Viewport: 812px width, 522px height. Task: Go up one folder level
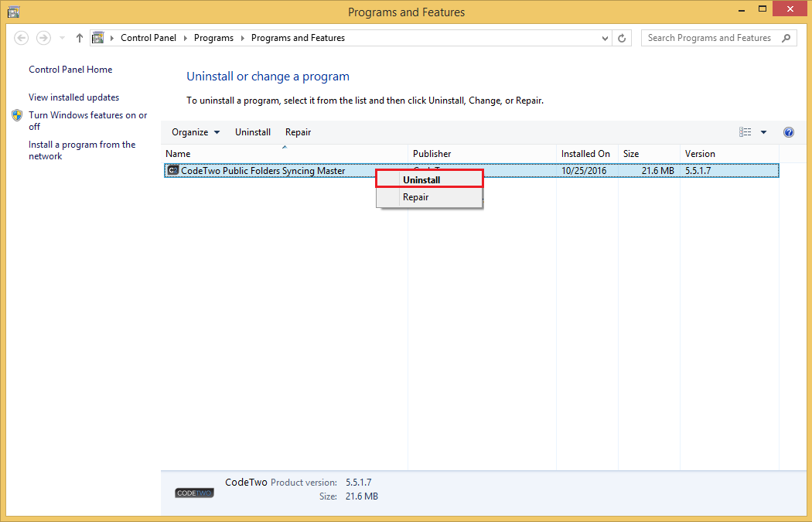click(x=79, y=38)
